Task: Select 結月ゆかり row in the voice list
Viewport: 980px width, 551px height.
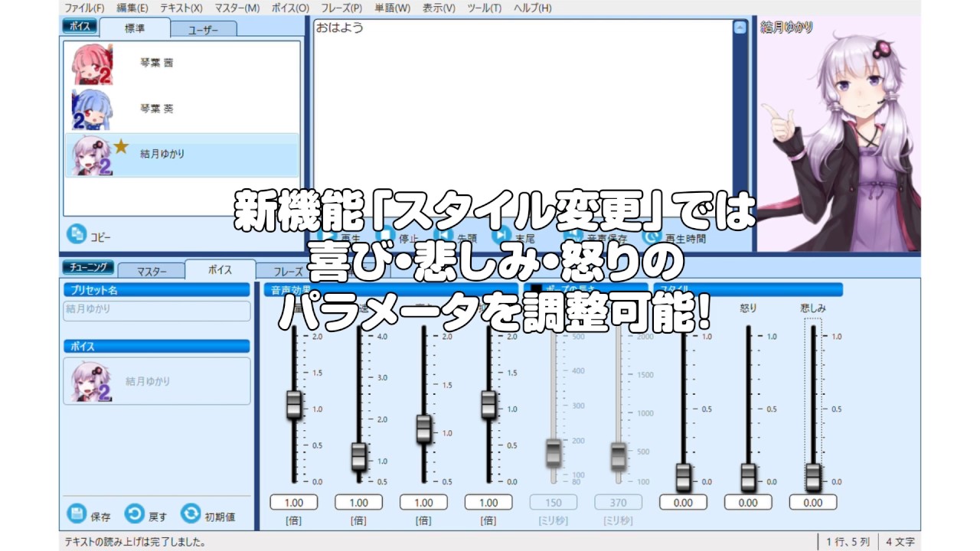Action: point(181,155)
